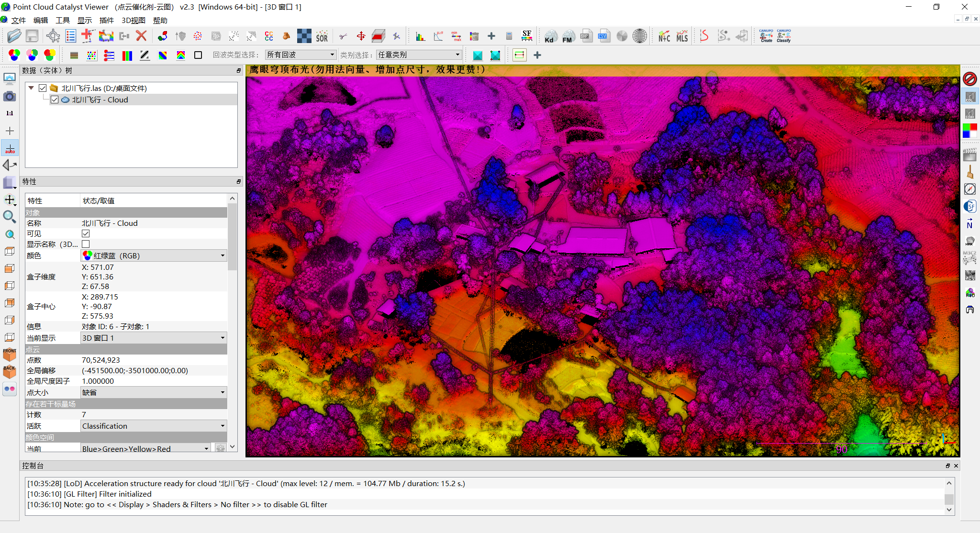This screenshot has height=533, width=980.
Task: Toggle the 可见 checkbox for the cloud
Action: click(x=86, y=233)
